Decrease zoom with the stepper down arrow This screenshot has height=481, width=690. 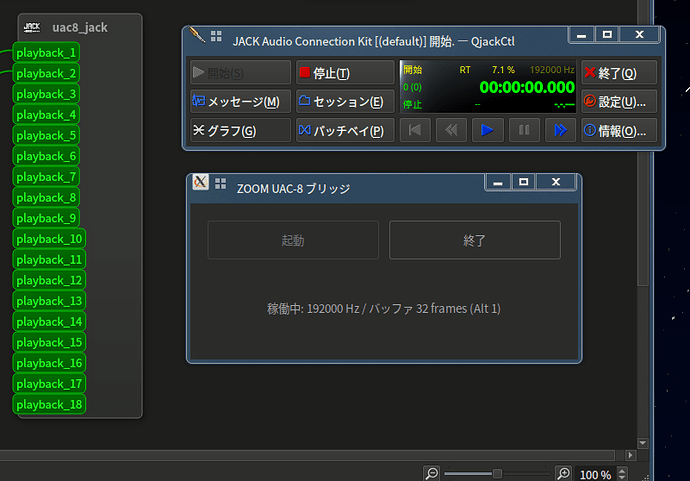tap(622, 477)
